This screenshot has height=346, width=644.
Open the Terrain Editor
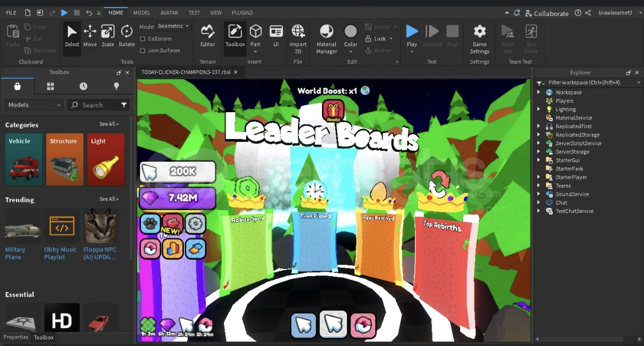tap(208, 36)
